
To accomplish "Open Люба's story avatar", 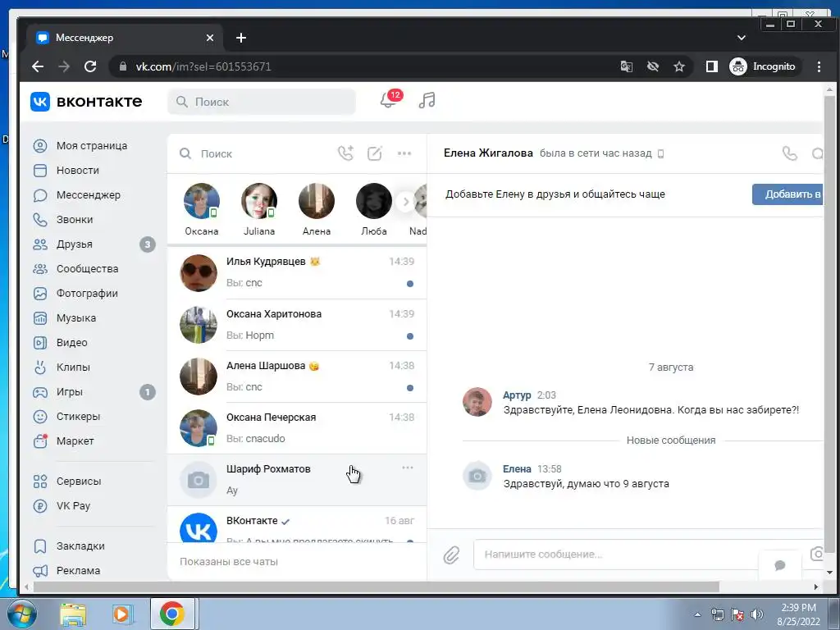I will pos(374,201).
